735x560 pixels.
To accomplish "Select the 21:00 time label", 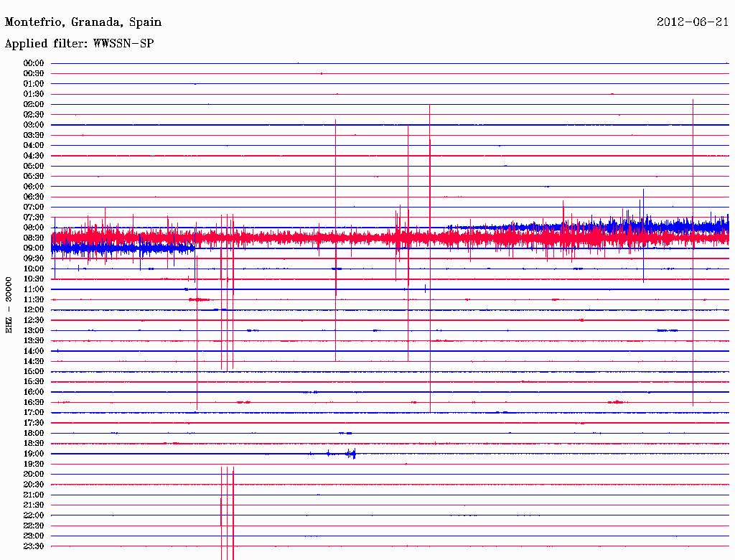I will 34,495.
